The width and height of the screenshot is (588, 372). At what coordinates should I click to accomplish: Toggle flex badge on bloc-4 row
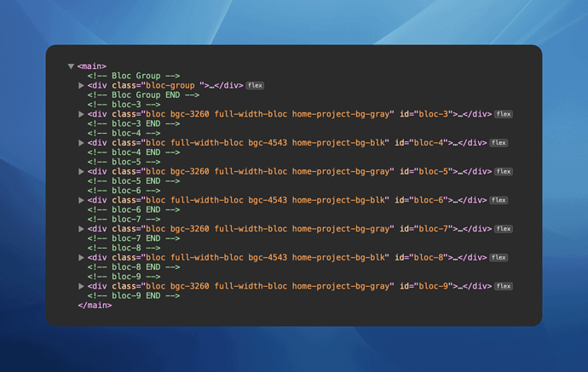[x=499, y=143]
